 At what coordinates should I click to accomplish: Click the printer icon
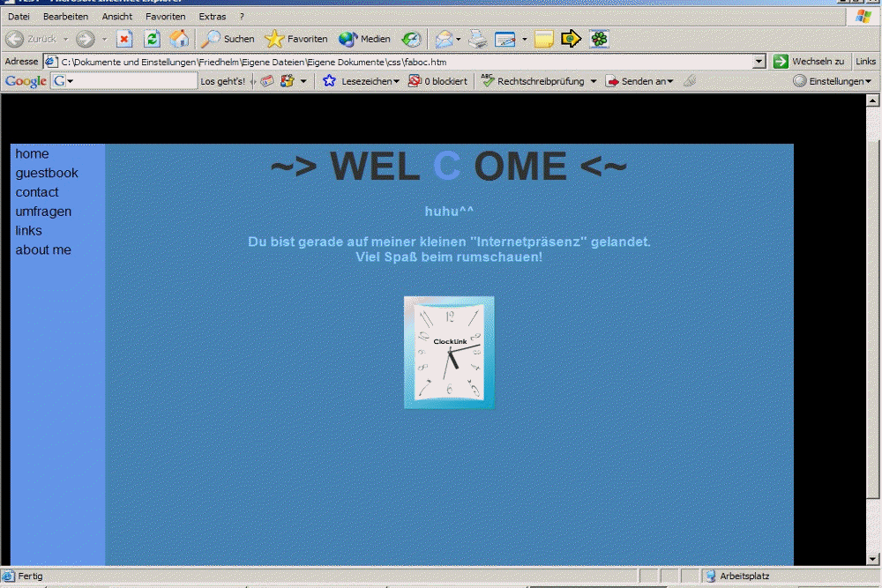[477, 39]
